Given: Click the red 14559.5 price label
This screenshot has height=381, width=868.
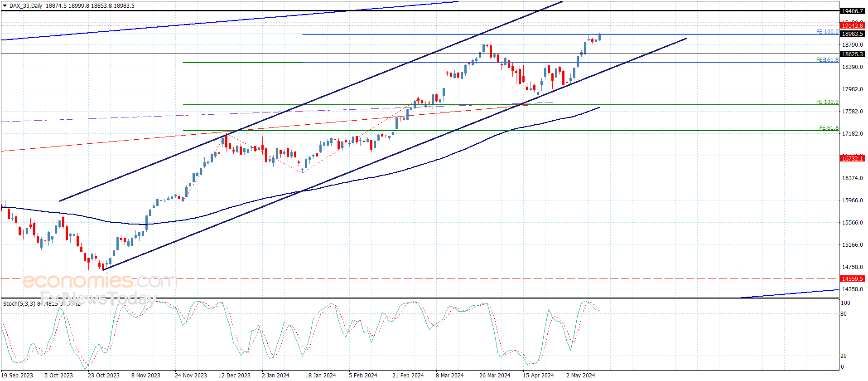Looking at the screenshot, I should [852, 279].
